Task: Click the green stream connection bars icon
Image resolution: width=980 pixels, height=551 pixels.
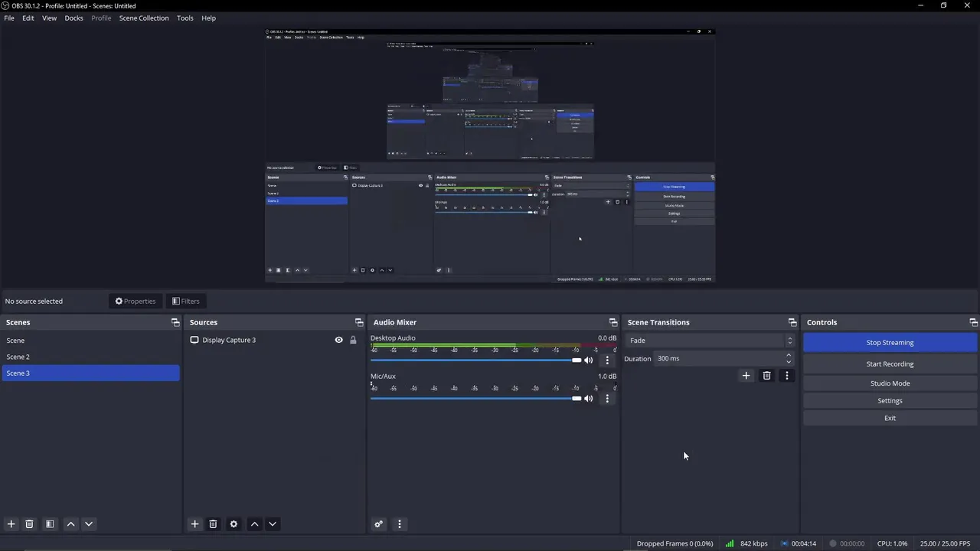Action: [x=730, y=543]
